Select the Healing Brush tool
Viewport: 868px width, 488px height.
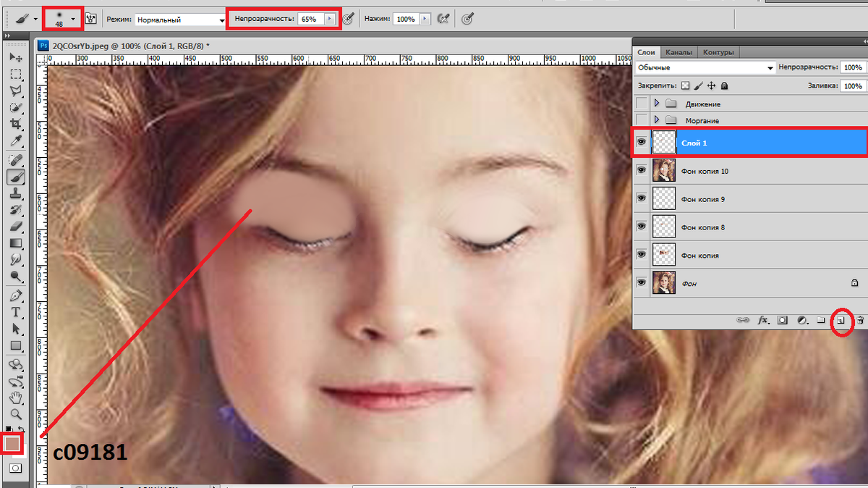16,159
